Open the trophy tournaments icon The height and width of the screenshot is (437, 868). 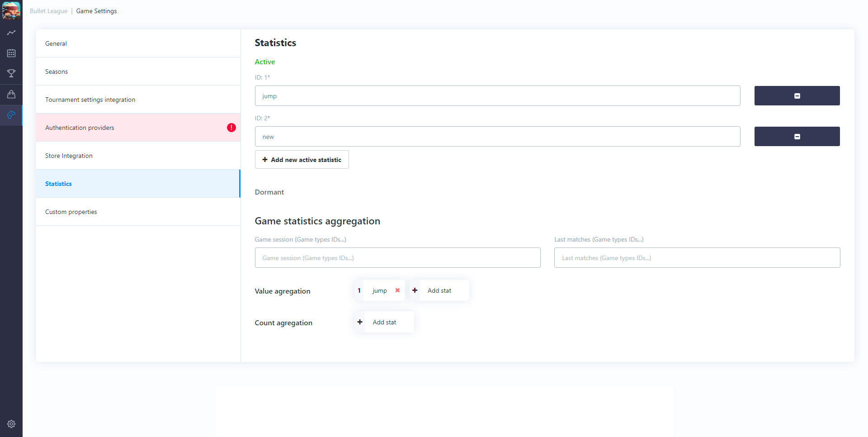(11, 73)
